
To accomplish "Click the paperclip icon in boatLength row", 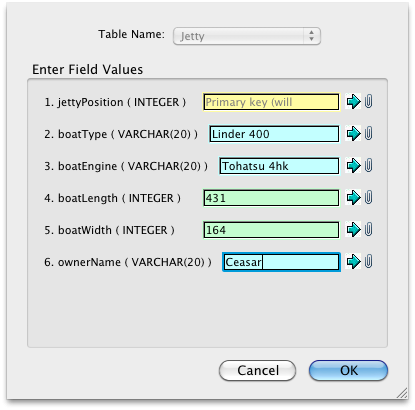I will 368,197.
